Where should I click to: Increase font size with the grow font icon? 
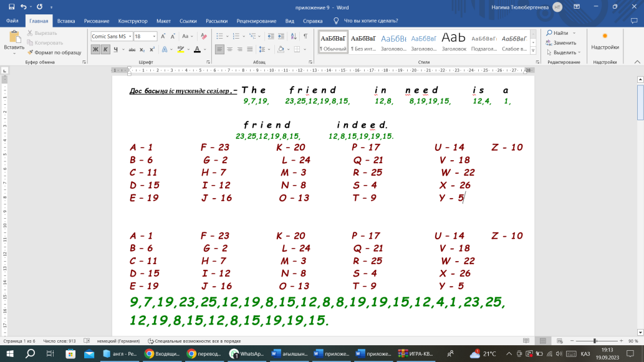(x=163, y=36)
